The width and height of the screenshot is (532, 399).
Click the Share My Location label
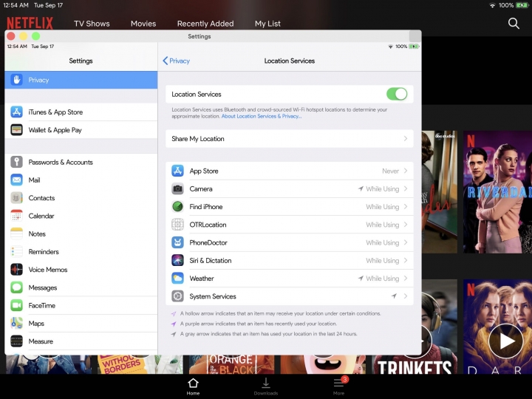pos(198,138)
